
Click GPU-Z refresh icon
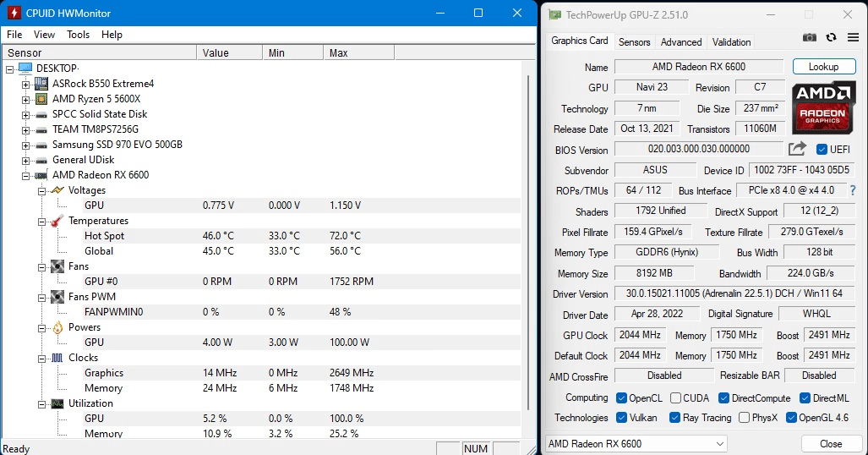coord(831,38)
